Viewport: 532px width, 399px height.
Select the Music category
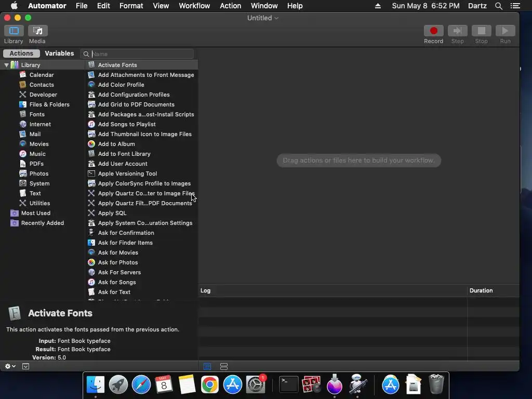coord(37,153)
